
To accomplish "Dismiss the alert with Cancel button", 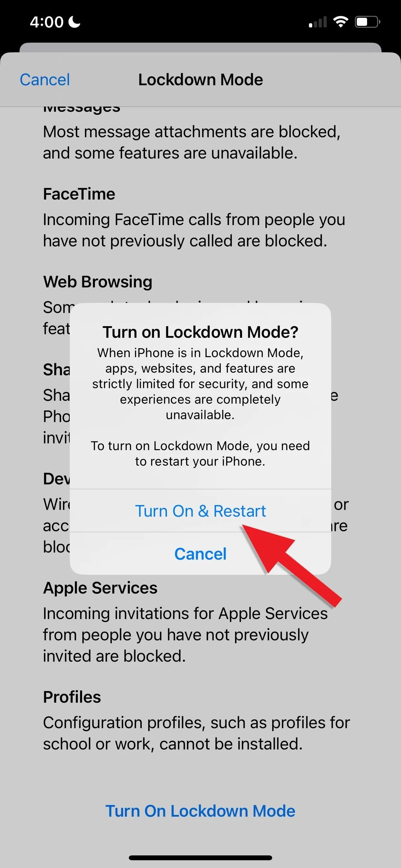I will pos(200,553).
